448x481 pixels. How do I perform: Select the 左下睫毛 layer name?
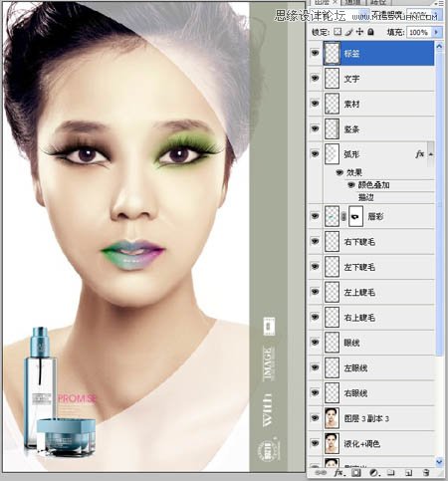[359, 267]
